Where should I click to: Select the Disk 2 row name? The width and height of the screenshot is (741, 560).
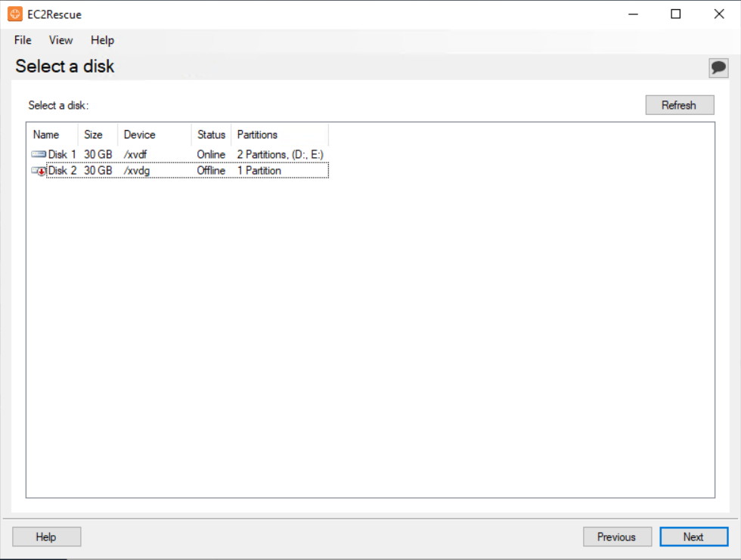click(x=62, y=171)
